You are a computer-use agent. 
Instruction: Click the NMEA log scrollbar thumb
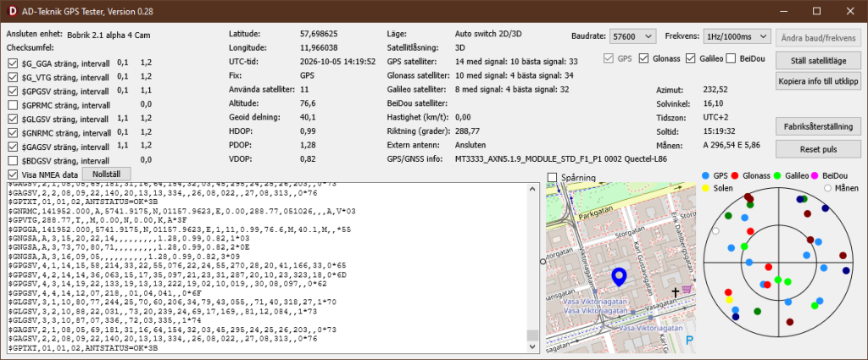pyautogui.click(x=532, y=335)
